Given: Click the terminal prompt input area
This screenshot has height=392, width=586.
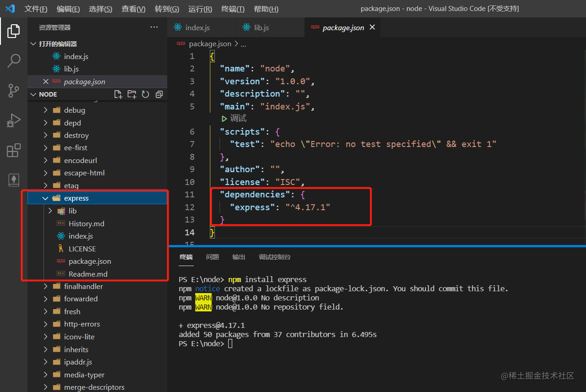Looking at the screenshot, I should 230,344.
